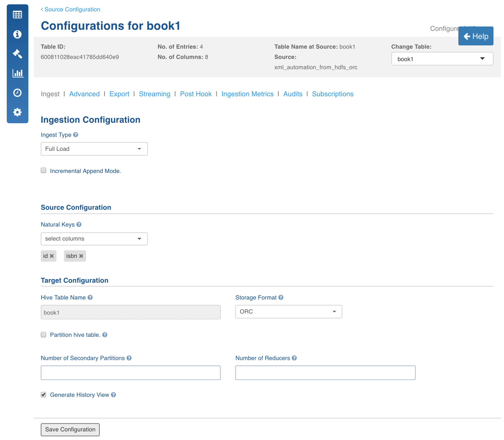This screenshot has height=440, width=504.
Task: Uncheck Generate History View checkbox
Action: click(x=43, y=395)
